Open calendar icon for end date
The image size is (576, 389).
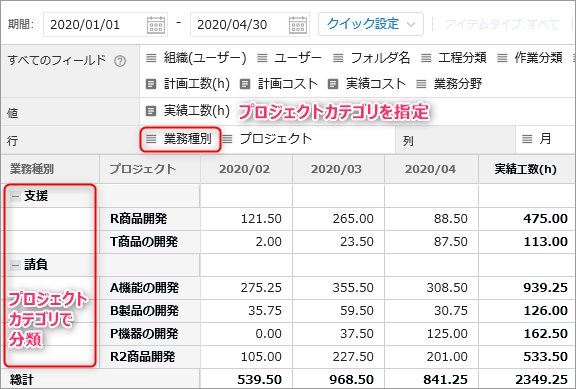298,25
